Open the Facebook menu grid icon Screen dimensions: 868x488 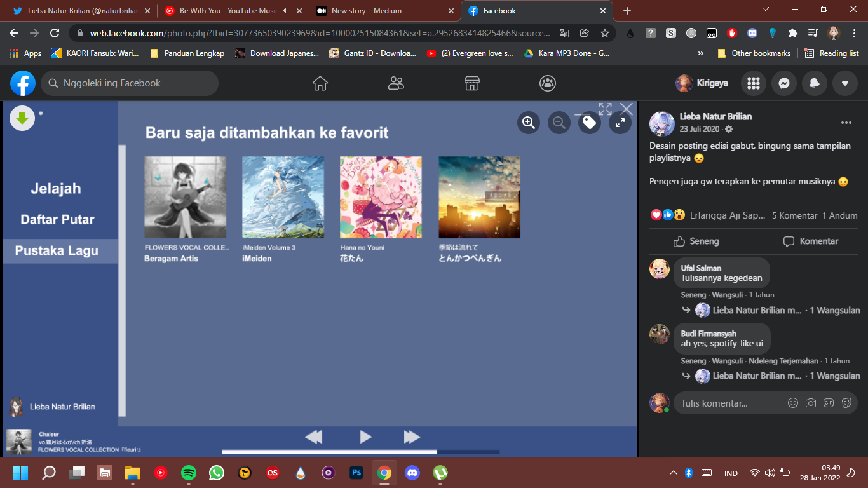[x=754, y=83]
